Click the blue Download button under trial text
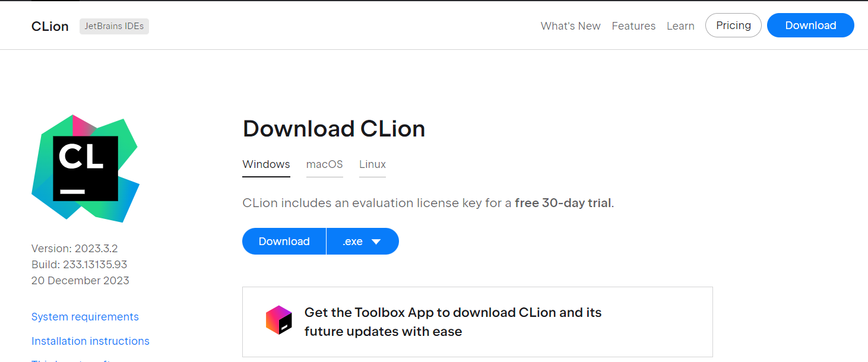Image resolution: width=868 pixels, height=362 pixels. tap(284, 242)
